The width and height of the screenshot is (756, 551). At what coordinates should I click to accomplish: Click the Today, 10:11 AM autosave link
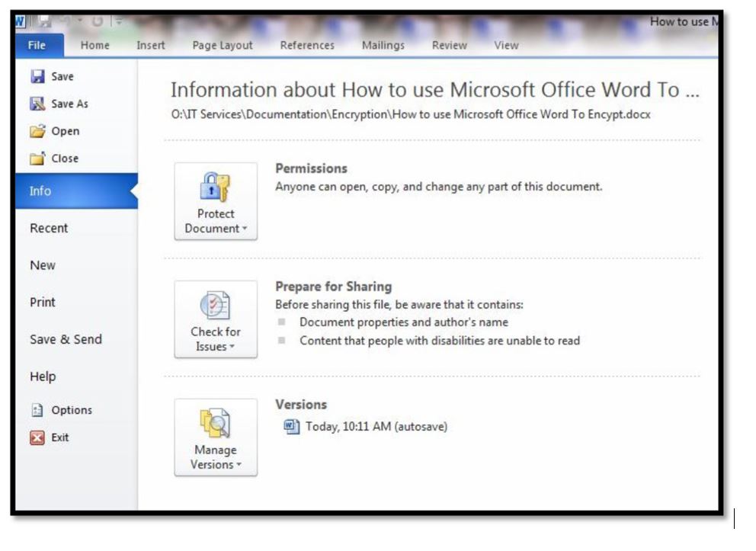coord(376,427)
